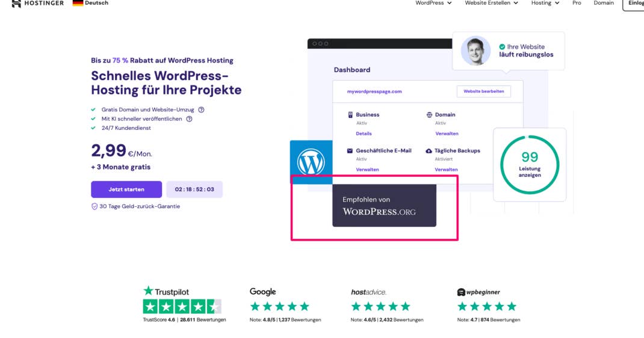Click the WordPress logo tile
The image size is (644, 338).
pyautogui.click(x=311, y=162)
